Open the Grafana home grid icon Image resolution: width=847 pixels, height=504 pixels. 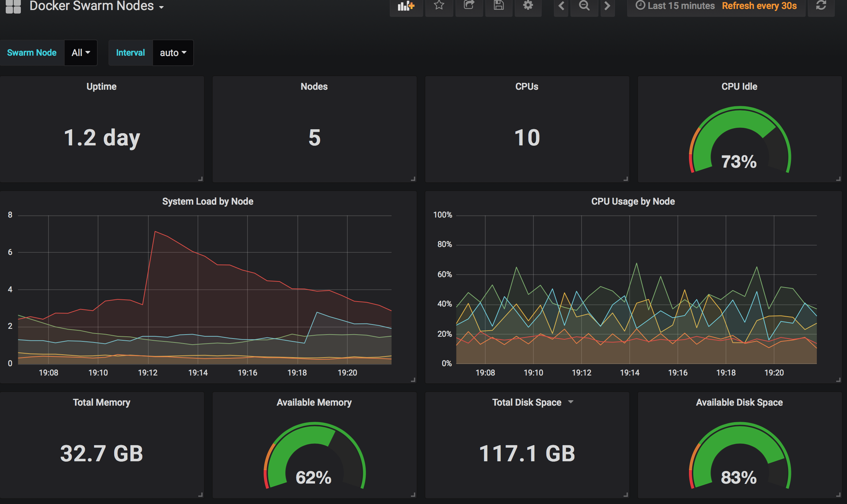pyautogui.click(x=13, y=6)
